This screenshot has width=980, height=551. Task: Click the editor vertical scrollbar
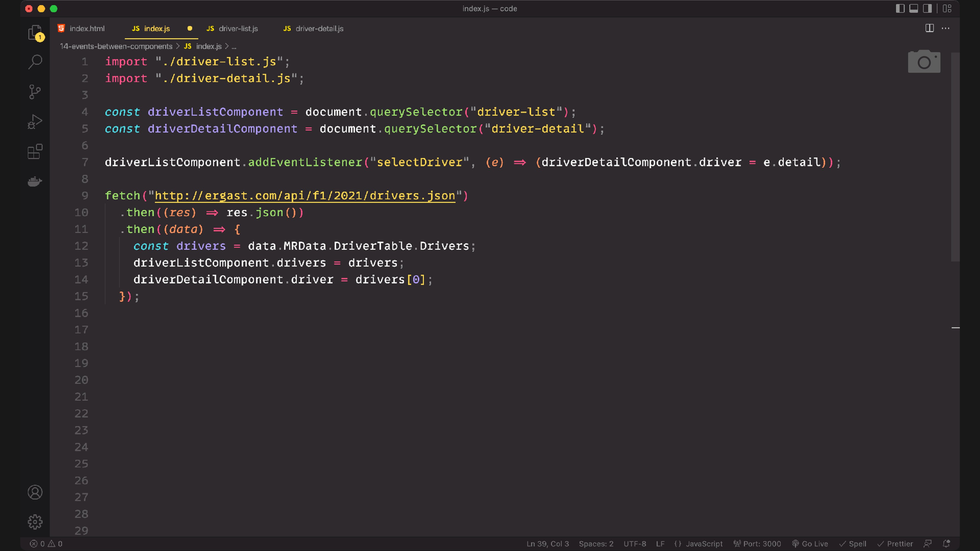955,157
